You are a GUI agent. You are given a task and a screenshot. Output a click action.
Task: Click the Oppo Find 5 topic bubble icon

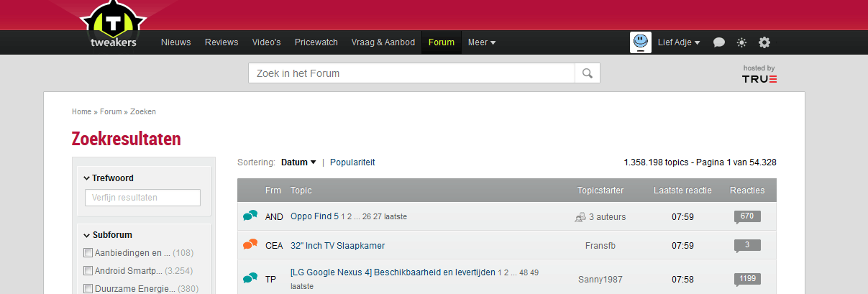(250, 216)
